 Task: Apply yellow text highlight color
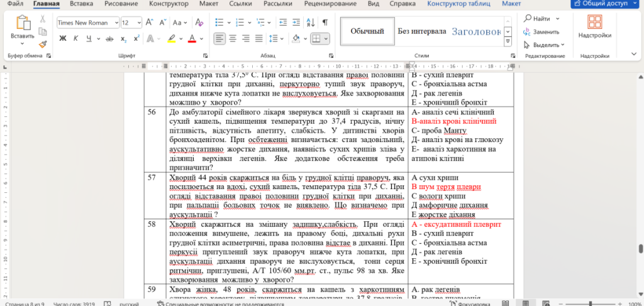click(172, 38)
